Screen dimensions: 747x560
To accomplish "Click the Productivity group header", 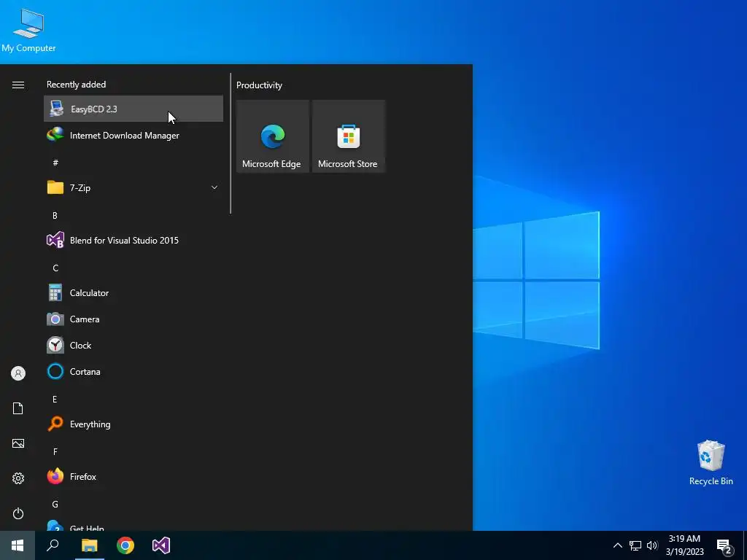I will click(259, 85).
